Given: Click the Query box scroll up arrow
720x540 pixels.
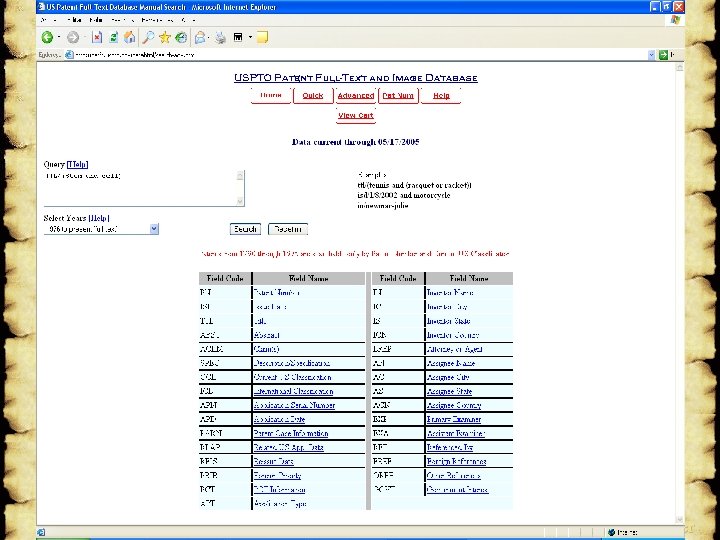Looking at the screenshot, I should point(240,175).
